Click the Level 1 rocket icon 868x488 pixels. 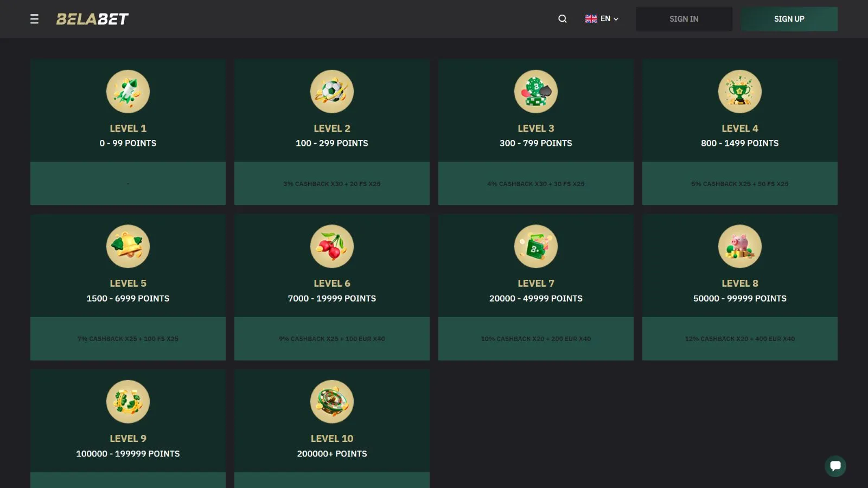click(x=128, y=92)
